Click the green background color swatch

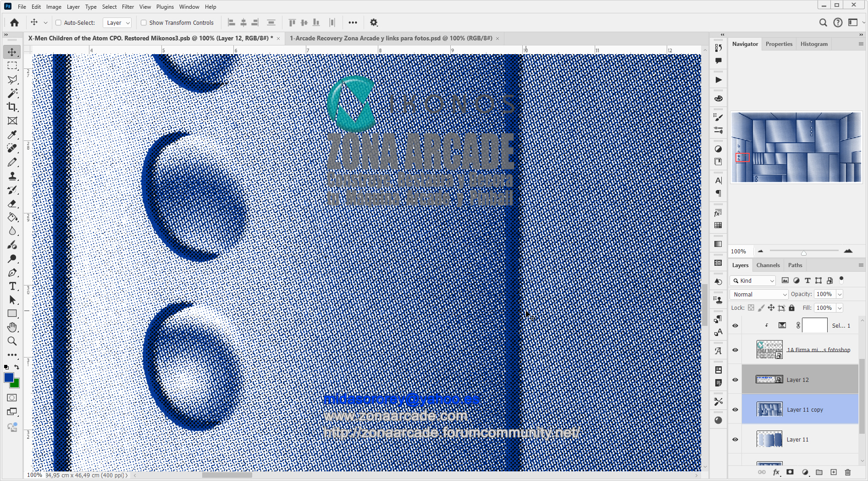coord(16,384)
